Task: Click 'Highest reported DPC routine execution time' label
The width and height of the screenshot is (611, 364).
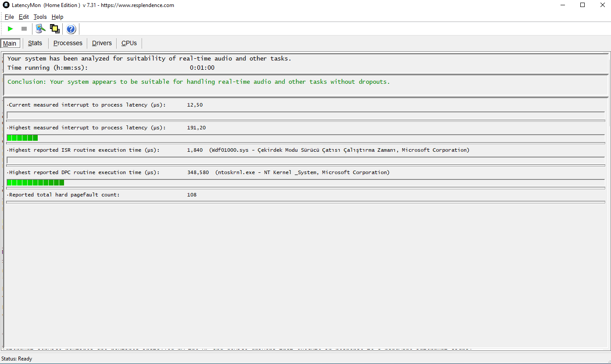Action: tap(84, 172)
